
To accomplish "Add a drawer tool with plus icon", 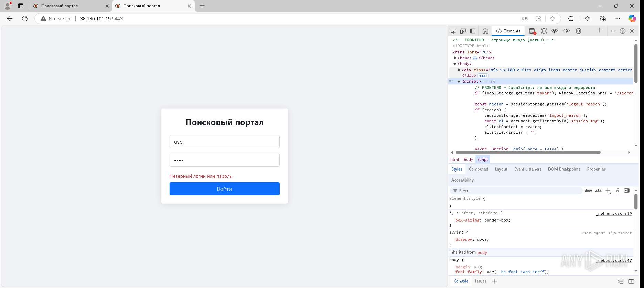I will coord(495,281).
